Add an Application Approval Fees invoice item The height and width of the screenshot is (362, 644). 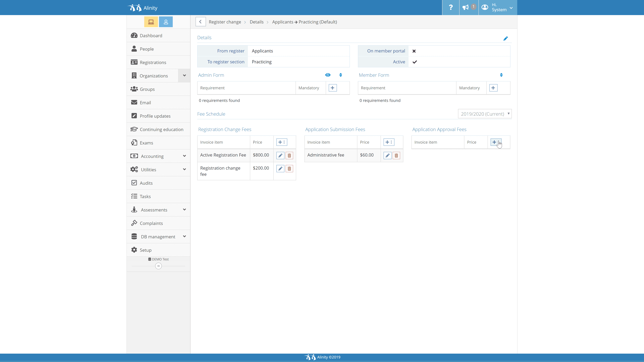[x=496, y=142]
